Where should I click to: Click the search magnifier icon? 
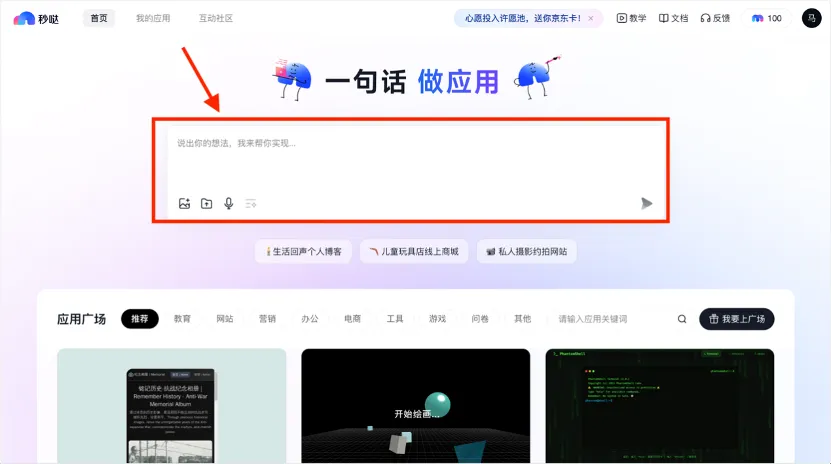[682, 319]
